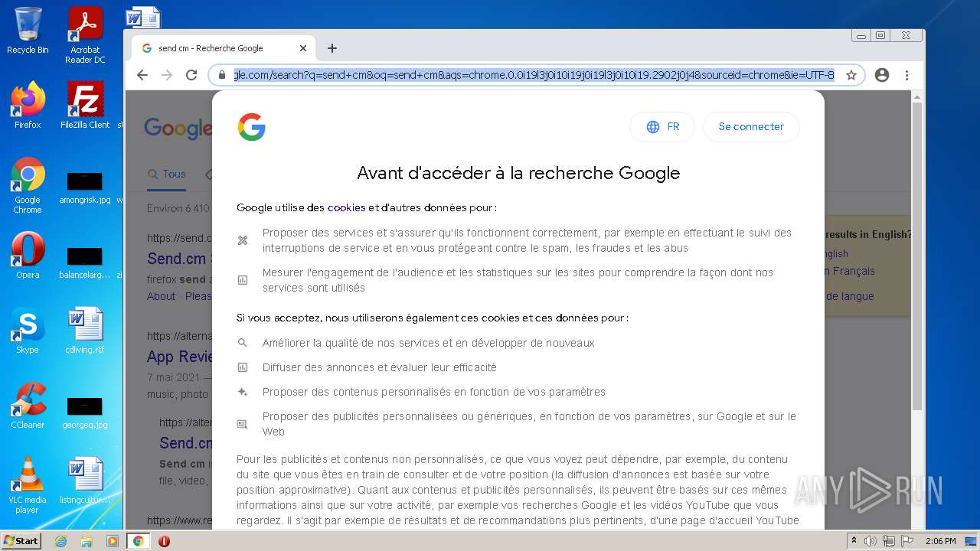Open the Recycle Bin desktop icon

28,31
